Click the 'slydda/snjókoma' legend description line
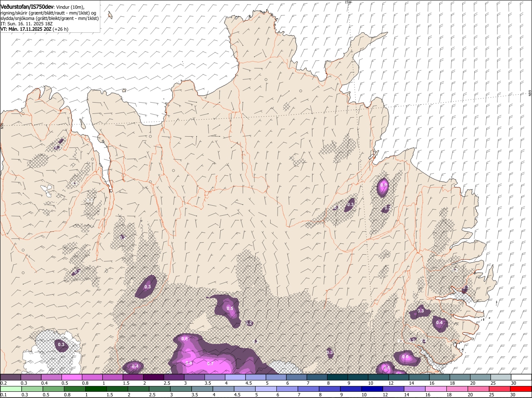The width and height of the screenshot is (532, 398). [49, 18]
